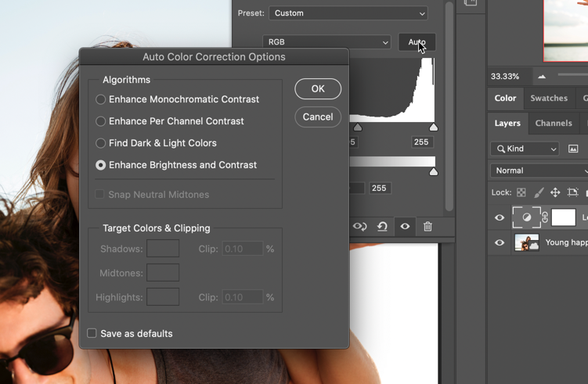Open the Preset dropdown
The image size is (588, 384).
(x=348, y=13)
